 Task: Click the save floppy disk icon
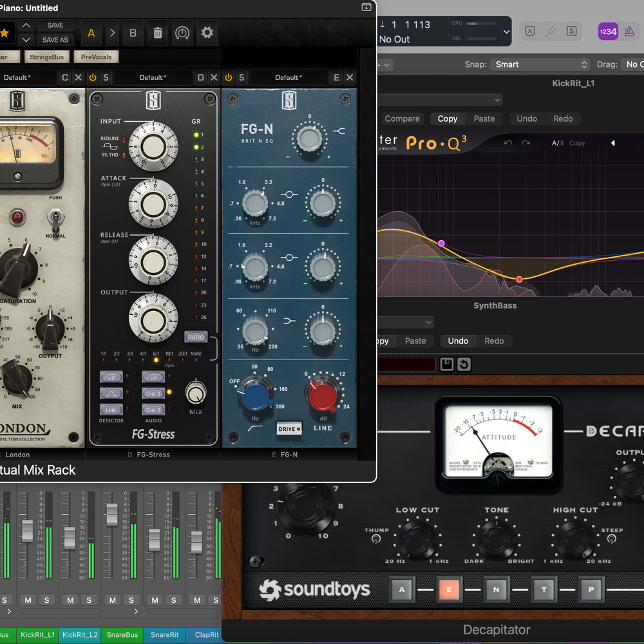click(447, 365)
